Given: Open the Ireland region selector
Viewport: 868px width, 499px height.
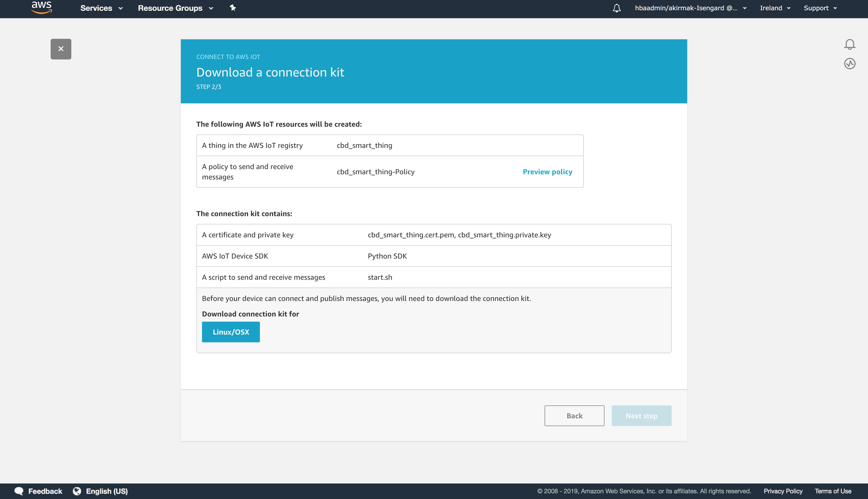Looking at the screenshot, I should click(775, 8).
